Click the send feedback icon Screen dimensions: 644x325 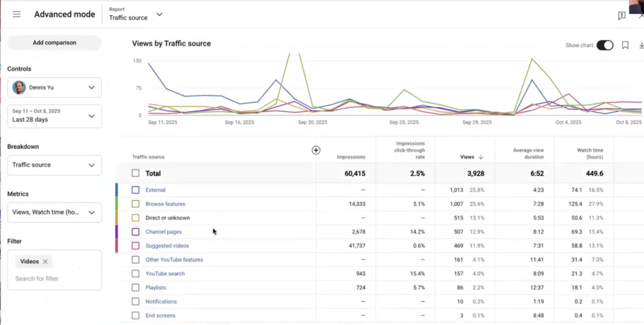click(x=621, y=16)
